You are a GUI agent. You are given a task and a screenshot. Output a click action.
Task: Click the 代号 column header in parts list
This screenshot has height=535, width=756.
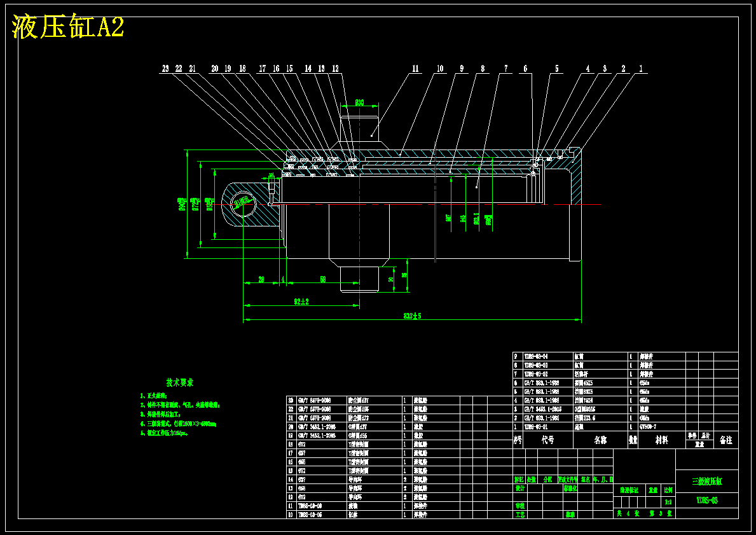coord(547,440)
